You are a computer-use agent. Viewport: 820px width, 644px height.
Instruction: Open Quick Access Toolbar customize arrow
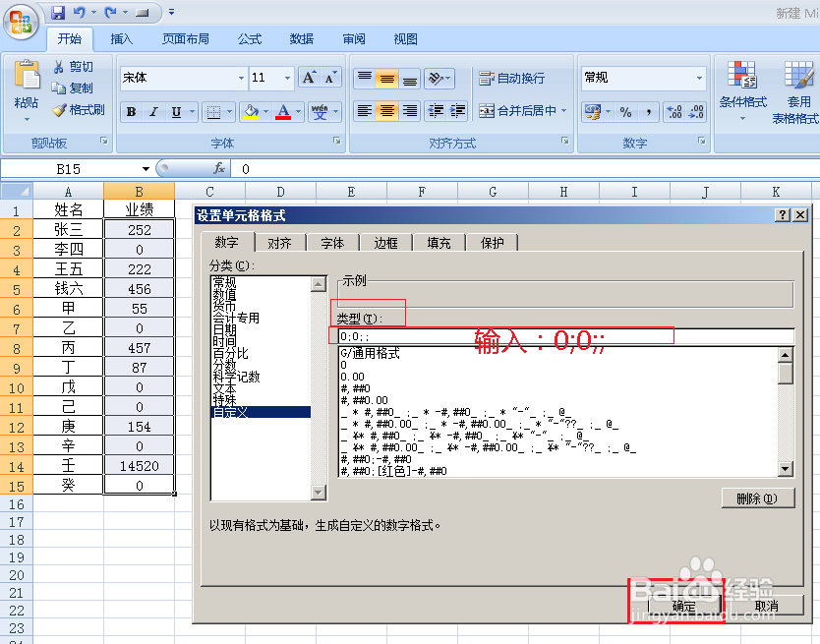[171, 12]
